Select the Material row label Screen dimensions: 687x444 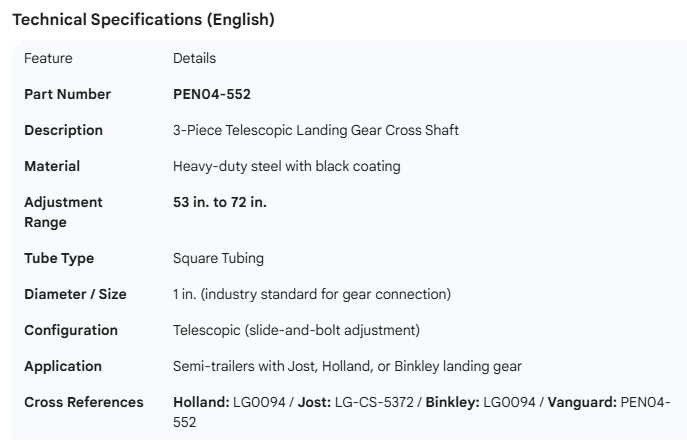coord(52,166)
